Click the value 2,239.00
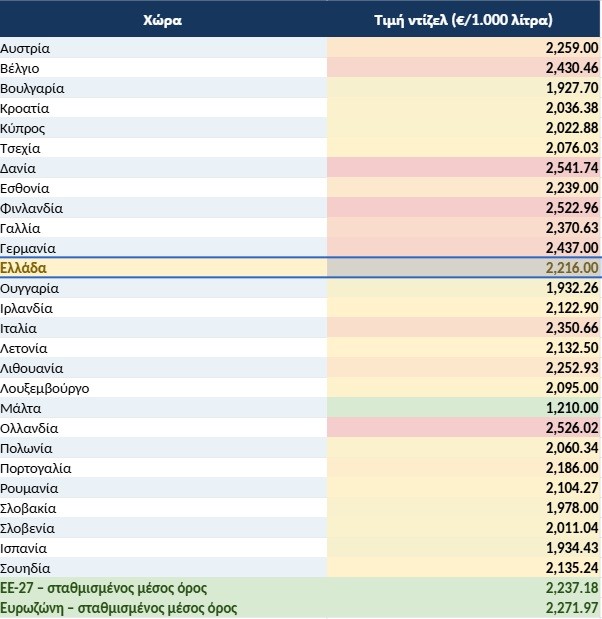Viewport: 602px width, 619px height. point(572,188)
